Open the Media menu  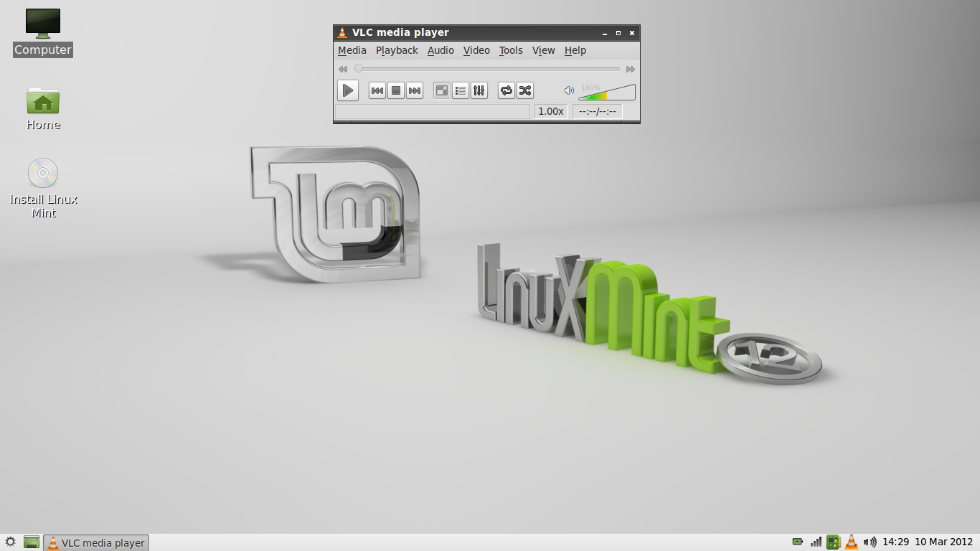click(352, 50)
